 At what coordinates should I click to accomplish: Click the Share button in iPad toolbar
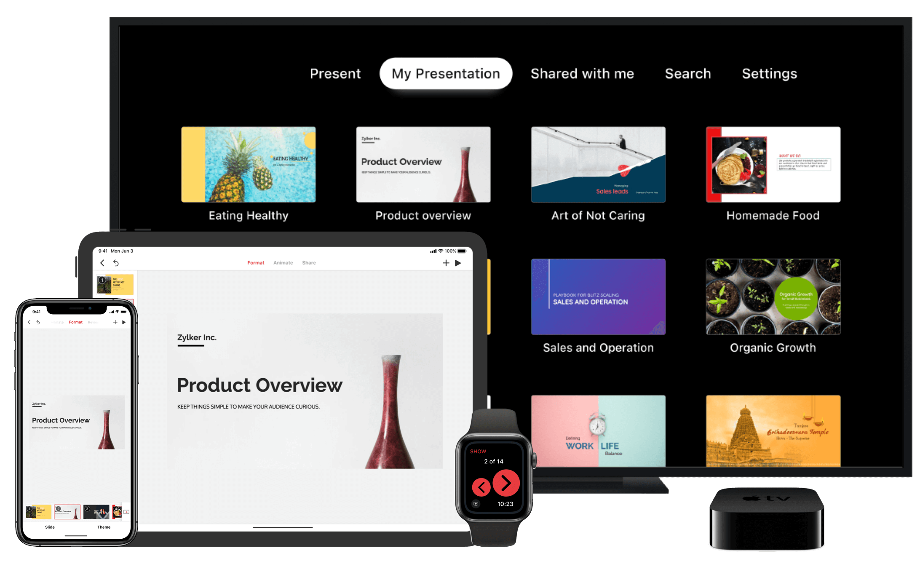[x=309, y=263]
